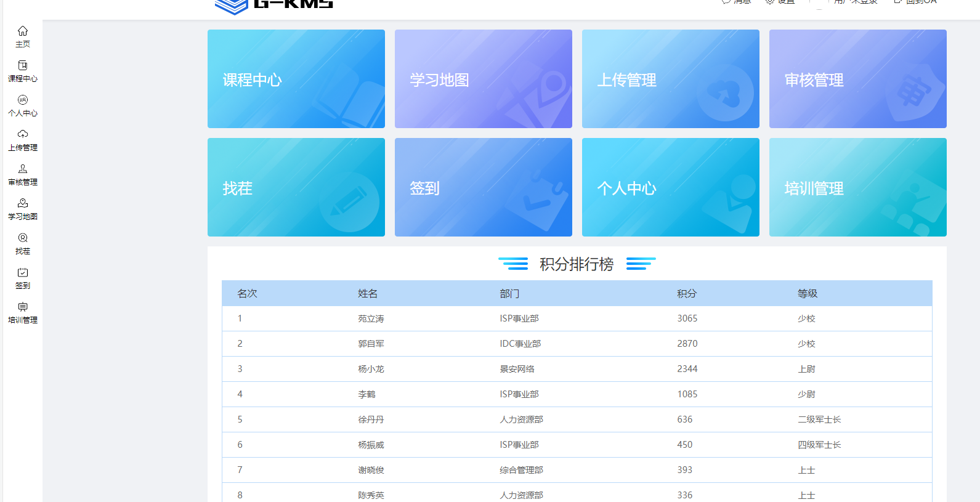Click the department 景安网络

517,369
